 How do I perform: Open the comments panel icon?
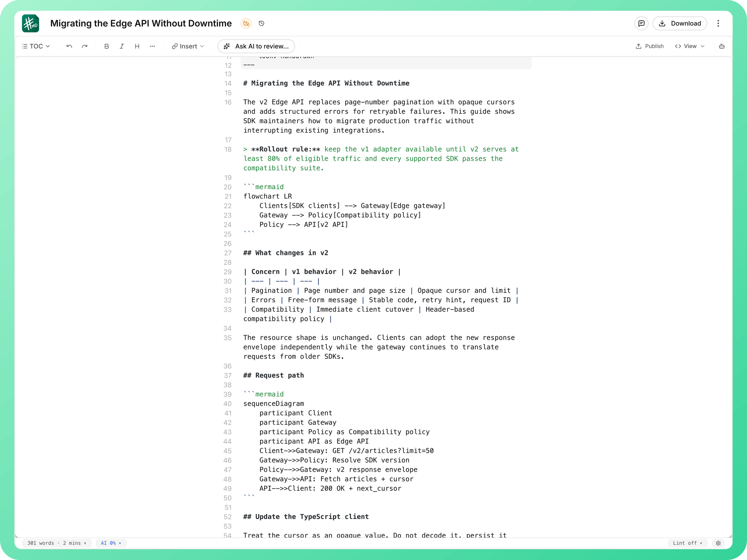tap(641, 23)
